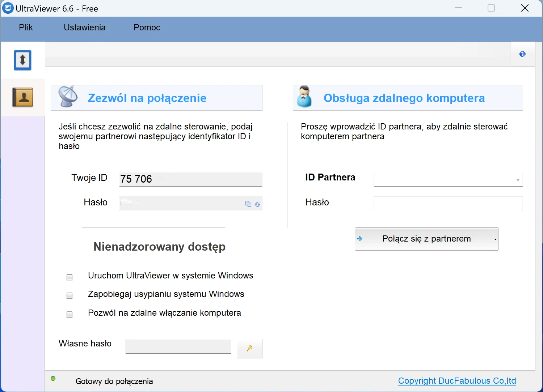Open the remote control sidebar tab icon
The width and height of the screenshot is (543, 392).
point(23,60)
